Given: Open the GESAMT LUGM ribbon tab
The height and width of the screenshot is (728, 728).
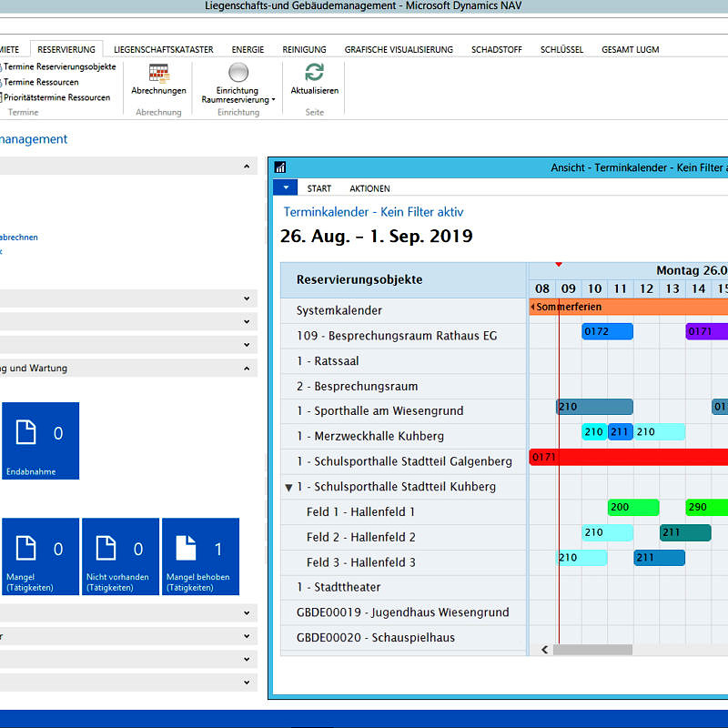Looking at the screenshot, I should point(630,49).
